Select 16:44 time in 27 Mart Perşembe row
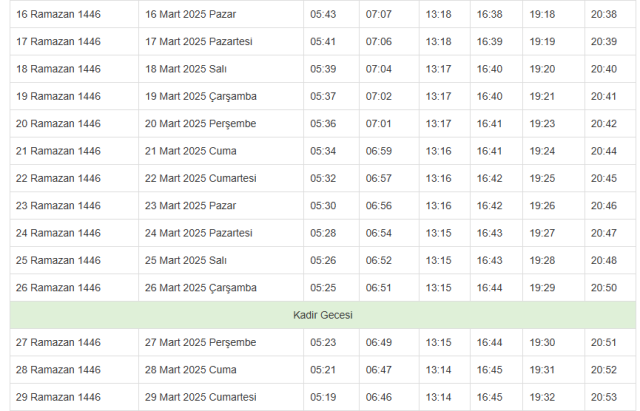This screenshot has height=411, width=640. pyautogui.click(x=489, y=342)
